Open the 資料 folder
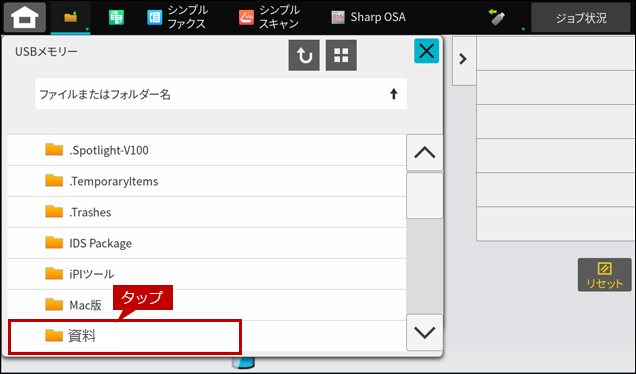Viewport: 636px width, 374px height. tap(207, 336)
